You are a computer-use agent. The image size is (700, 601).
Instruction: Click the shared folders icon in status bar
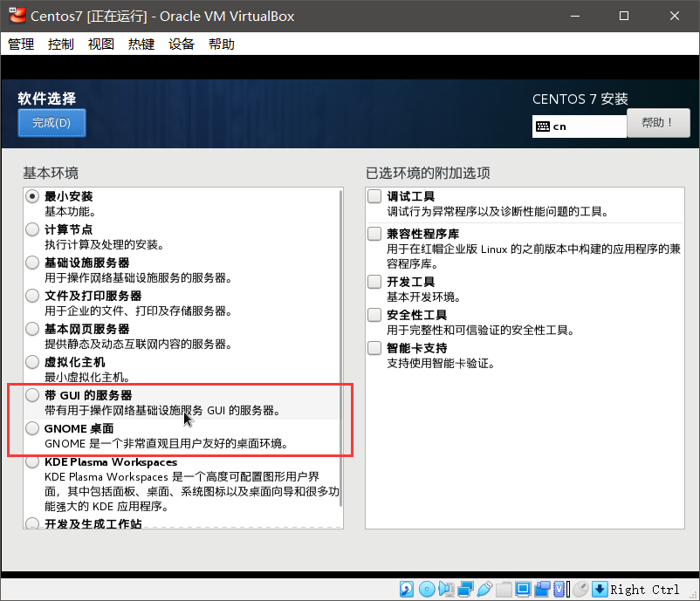point(504,589)
